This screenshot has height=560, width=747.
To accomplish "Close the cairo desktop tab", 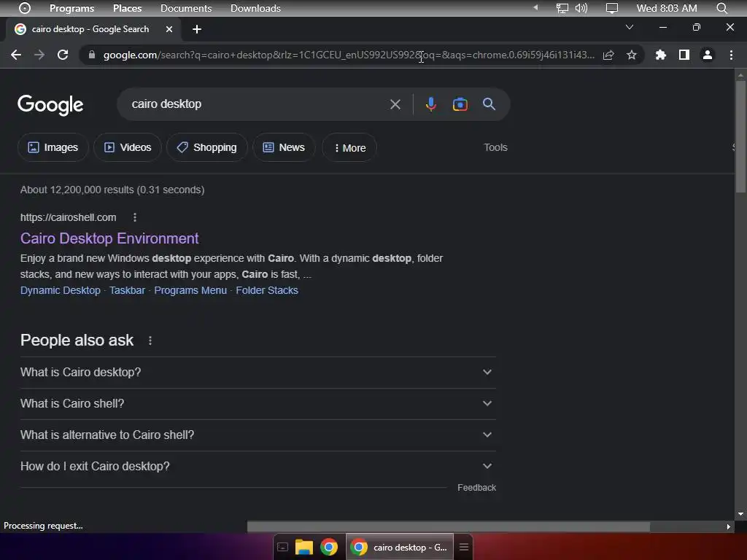I will point(169,29).
